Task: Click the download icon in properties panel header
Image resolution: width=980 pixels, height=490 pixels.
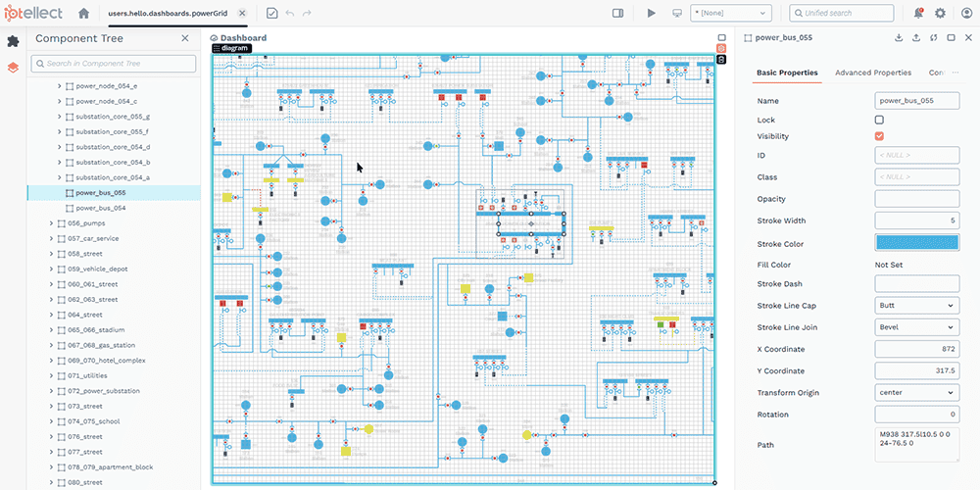Action: pyautogui.click(x=899, y=38)
